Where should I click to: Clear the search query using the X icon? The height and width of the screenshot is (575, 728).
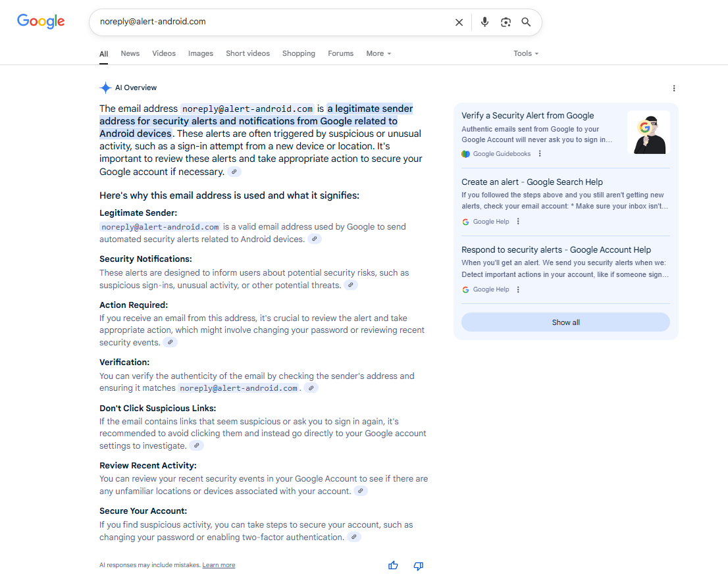tap(459, 22)
